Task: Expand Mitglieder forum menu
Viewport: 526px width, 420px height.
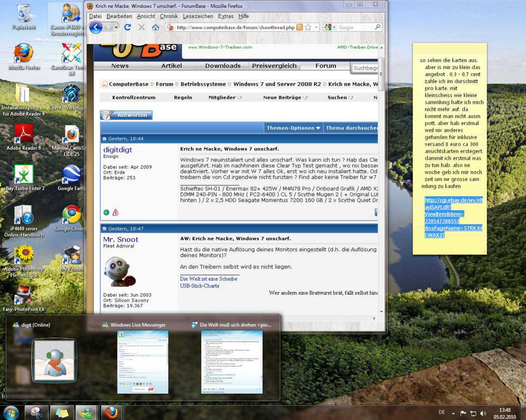Action: [x=225, y=98]
